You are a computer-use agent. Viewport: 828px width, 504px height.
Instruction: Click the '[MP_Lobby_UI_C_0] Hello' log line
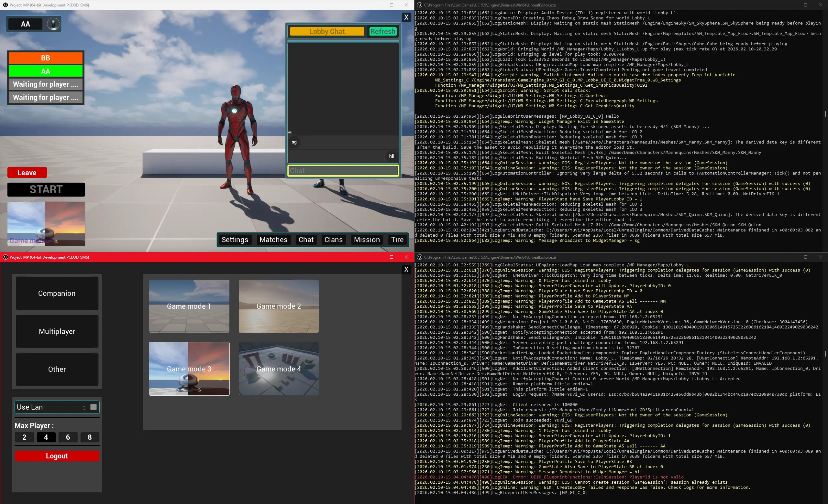point(517,116)
